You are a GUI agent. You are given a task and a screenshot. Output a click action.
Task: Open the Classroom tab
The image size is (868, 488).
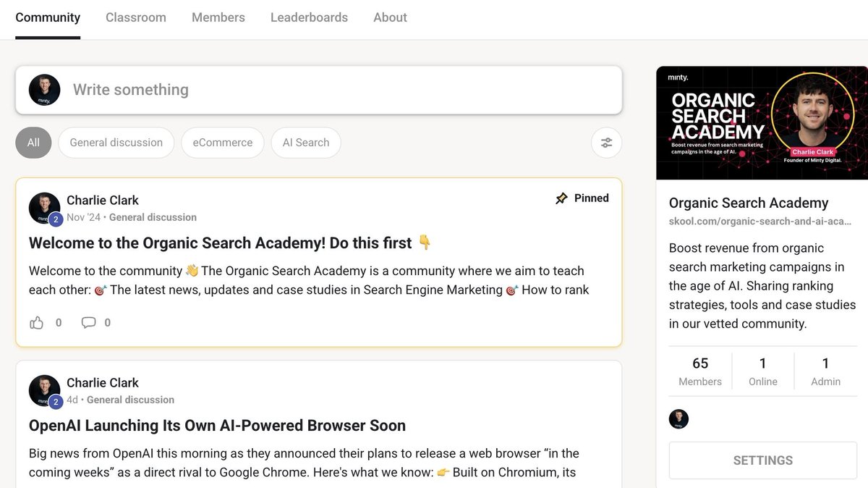136,17
